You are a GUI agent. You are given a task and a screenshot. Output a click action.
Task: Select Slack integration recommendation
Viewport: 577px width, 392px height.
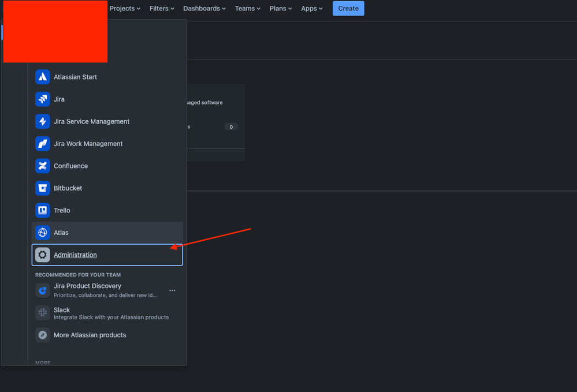107,313
